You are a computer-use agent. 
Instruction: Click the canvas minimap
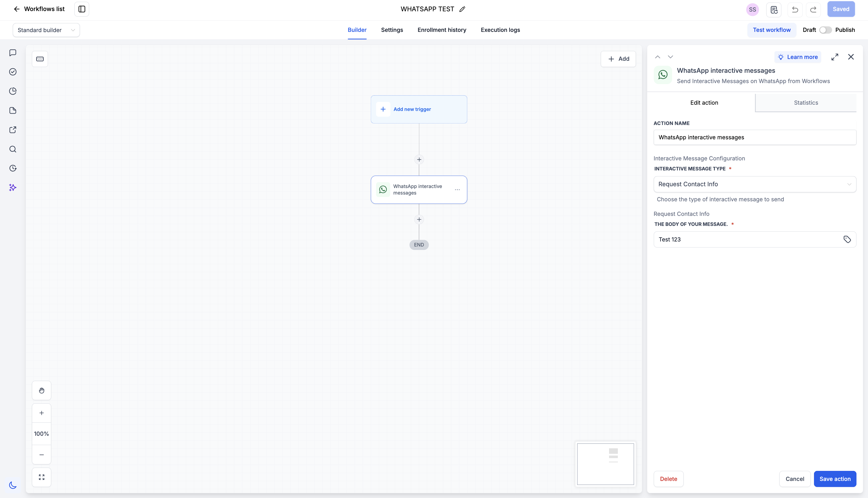[605, 464]
